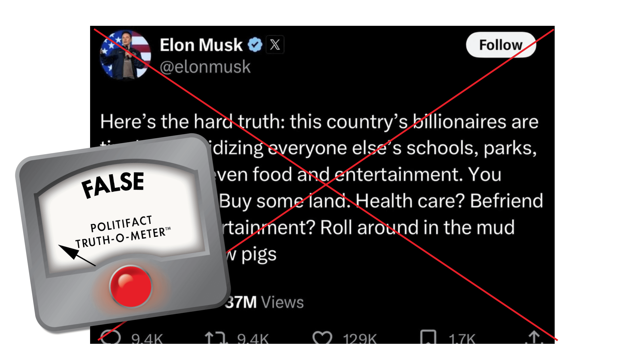644x364 pixels.
Task: Click the FALSE rating label
Action: (x=113, y=185)
